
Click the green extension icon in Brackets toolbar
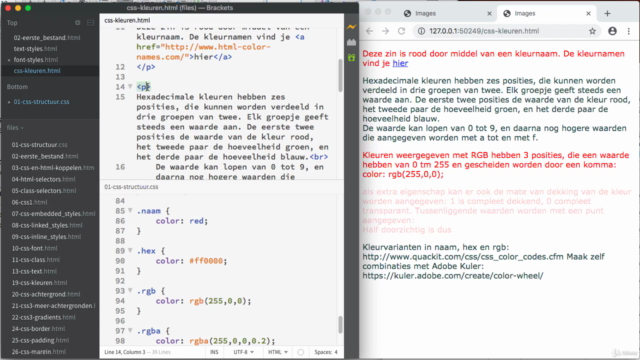351,58
